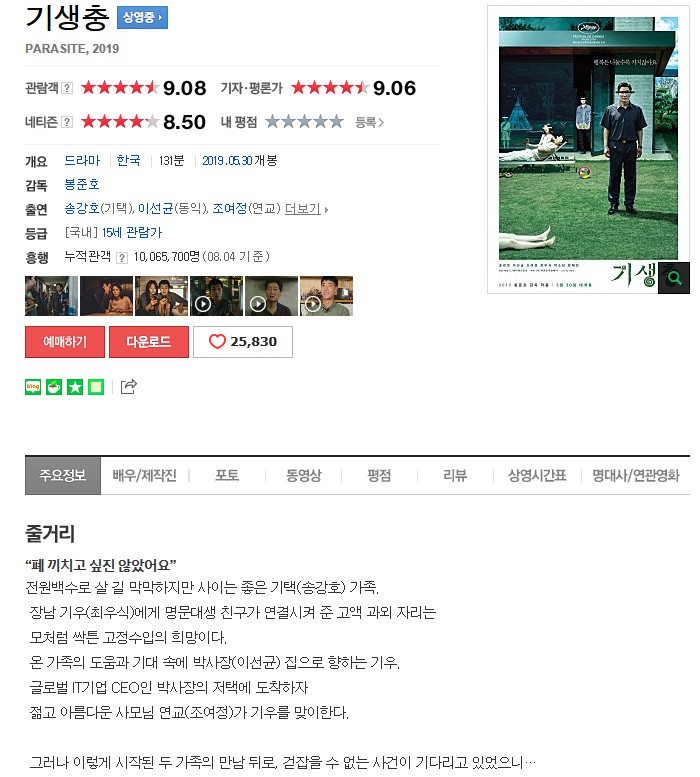Image resolution: width=700 pixels, height=777 pixels.
Task: Open 등록 to register my rating
Action: point(369,122)
